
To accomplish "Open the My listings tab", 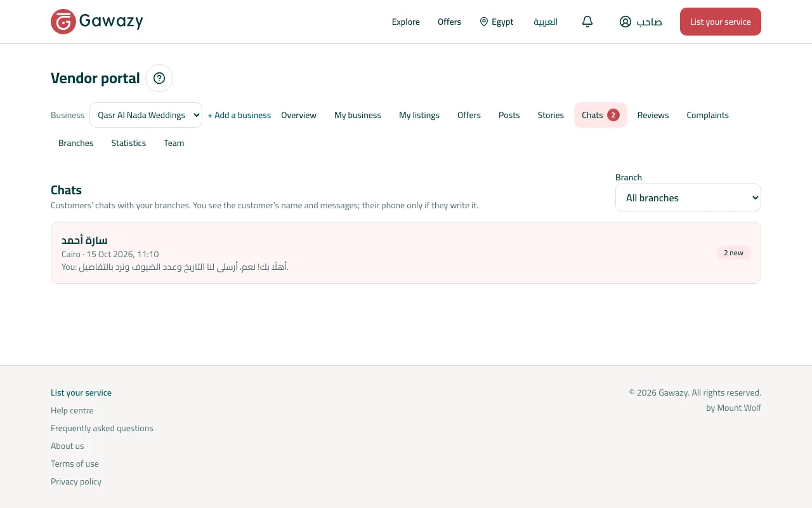I will 419,115.
